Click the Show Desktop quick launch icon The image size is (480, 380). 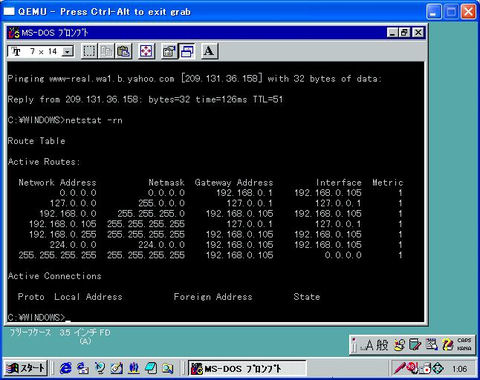click(x=151, y=368)
